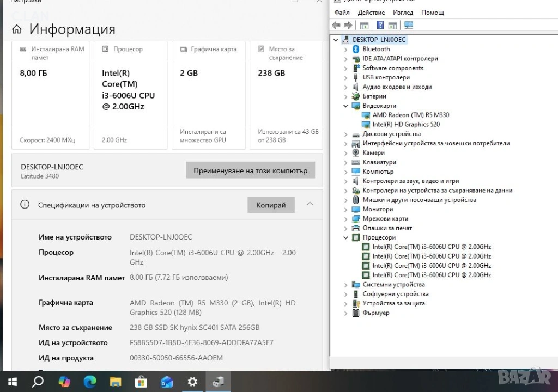The height and width of the screenshot is (392, 558).
Task: Open the Изглед menu
Action: (403, 13)
